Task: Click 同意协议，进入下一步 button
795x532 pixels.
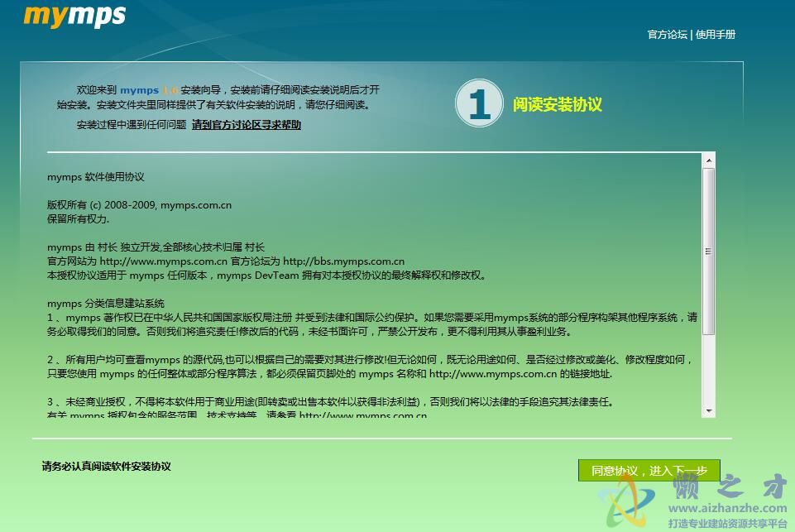Action: pyautogui.click(x=649, y=471)
